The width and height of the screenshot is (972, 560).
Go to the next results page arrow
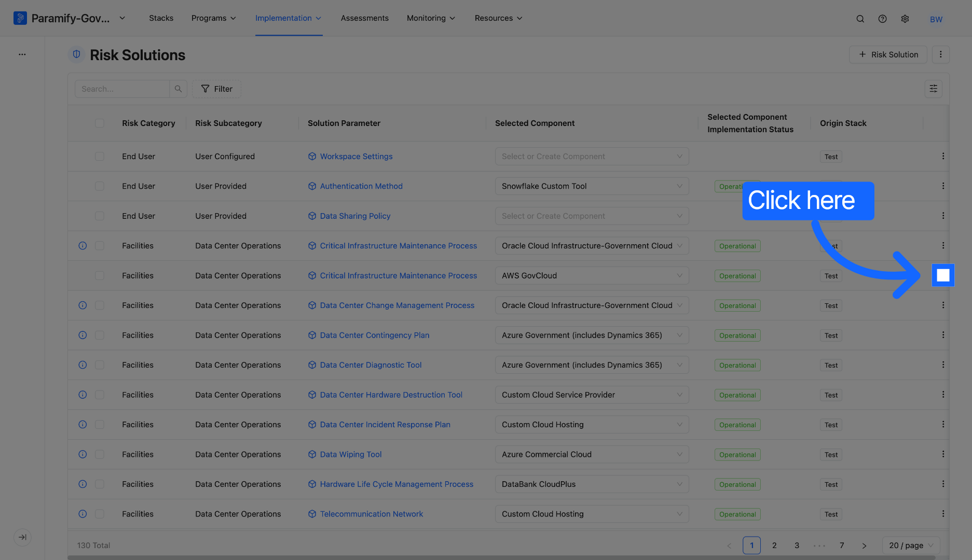click(864, 545)
